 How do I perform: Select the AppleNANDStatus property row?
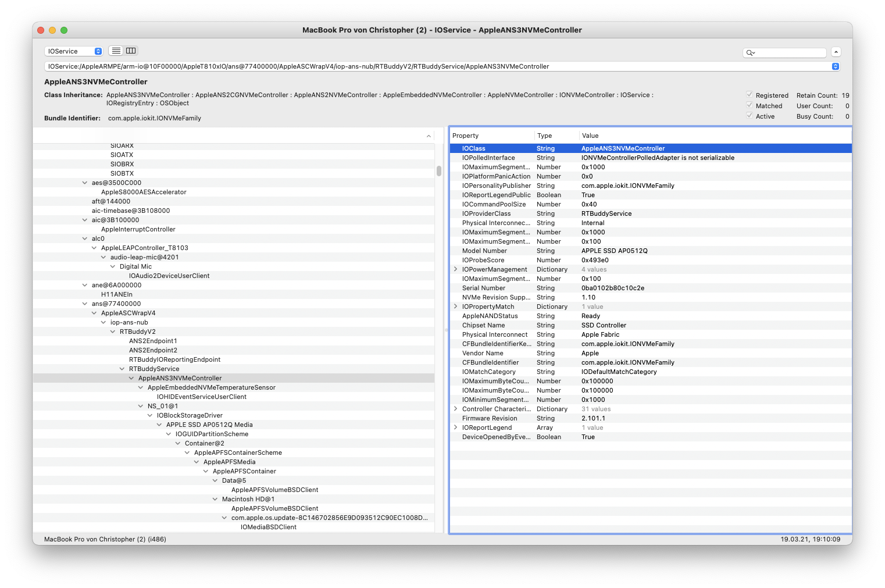pos(651,316)
